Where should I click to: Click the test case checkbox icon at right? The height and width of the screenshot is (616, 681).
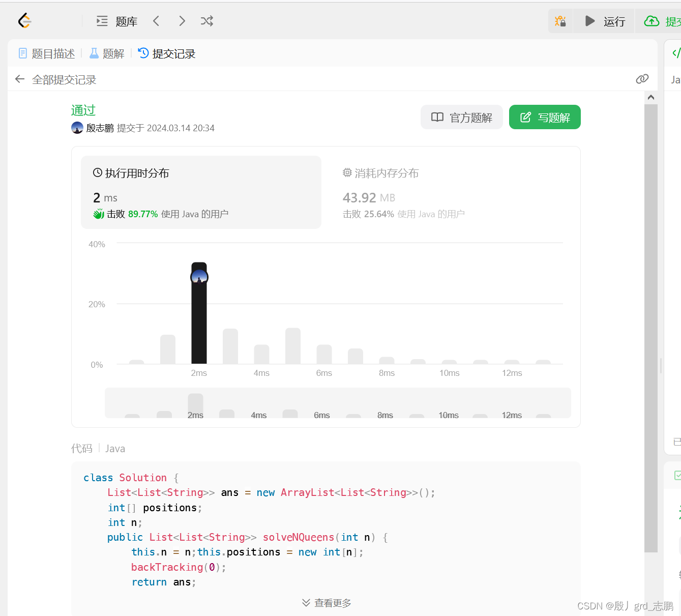(677, 475)
